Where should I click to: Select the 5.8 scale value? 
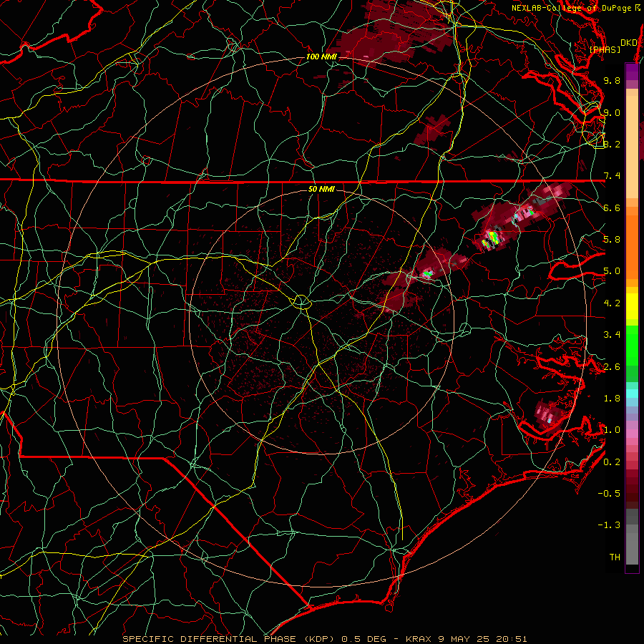[612, 240]
